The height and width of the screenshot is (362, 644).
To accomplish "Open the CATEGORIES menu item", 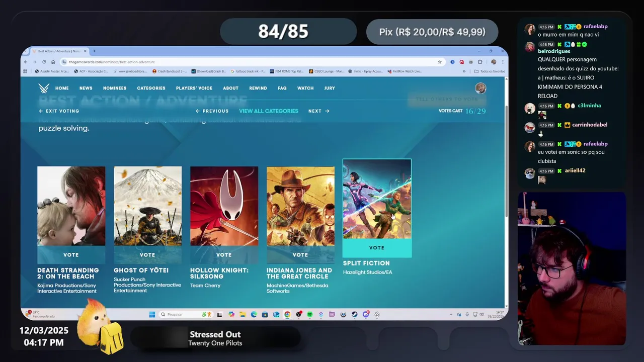I will (151, 88).
